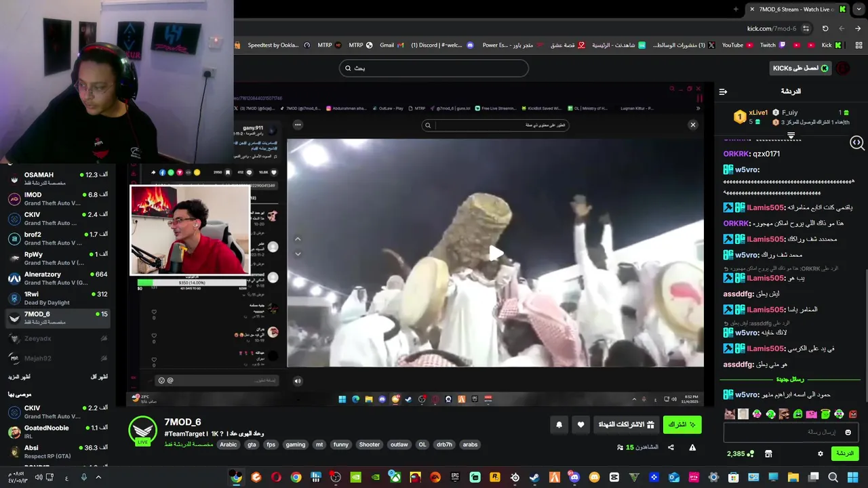Click the gaming tag
Viewport: 868px width, 488px height.
[x=295, y=445]
